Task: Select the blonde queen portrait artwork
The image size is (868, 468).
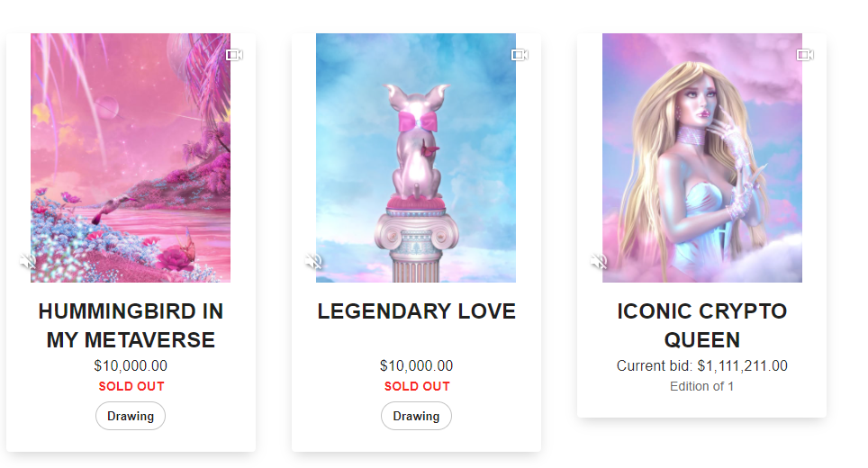Action: coord(702,157)
